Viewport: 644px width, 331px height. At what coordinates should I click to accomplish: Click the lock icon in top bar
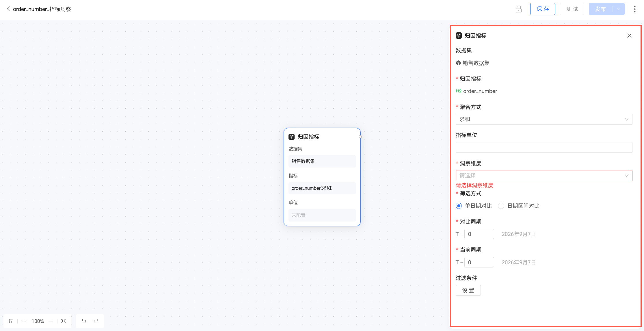coord(519,9)
